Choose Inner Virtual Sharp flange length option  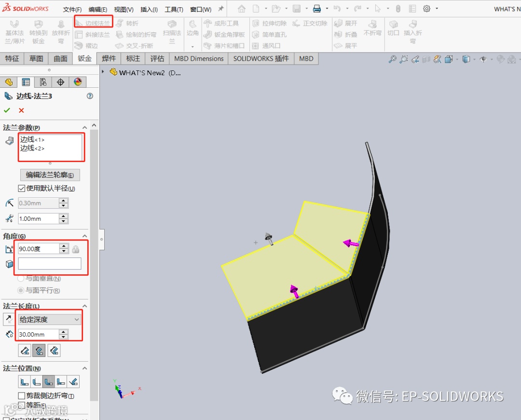click(39, 351)
